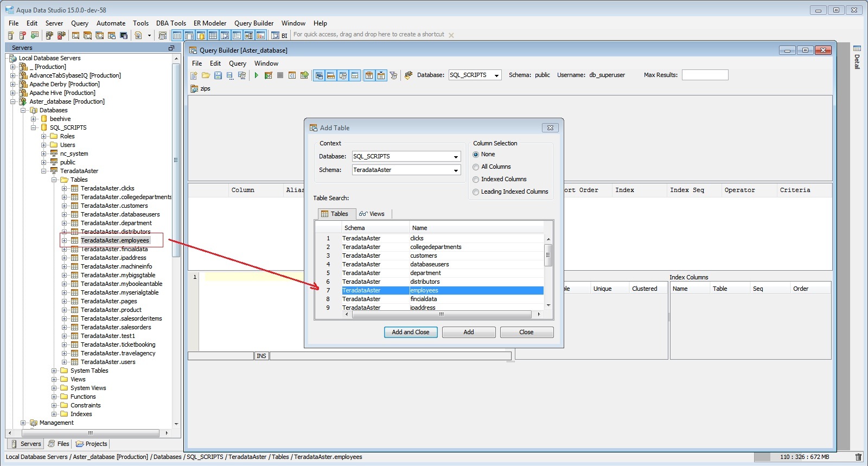Open the zips shortcut in Query Builder
The height and width of the screenshot is (466, 868).
[x=200, y=88]
